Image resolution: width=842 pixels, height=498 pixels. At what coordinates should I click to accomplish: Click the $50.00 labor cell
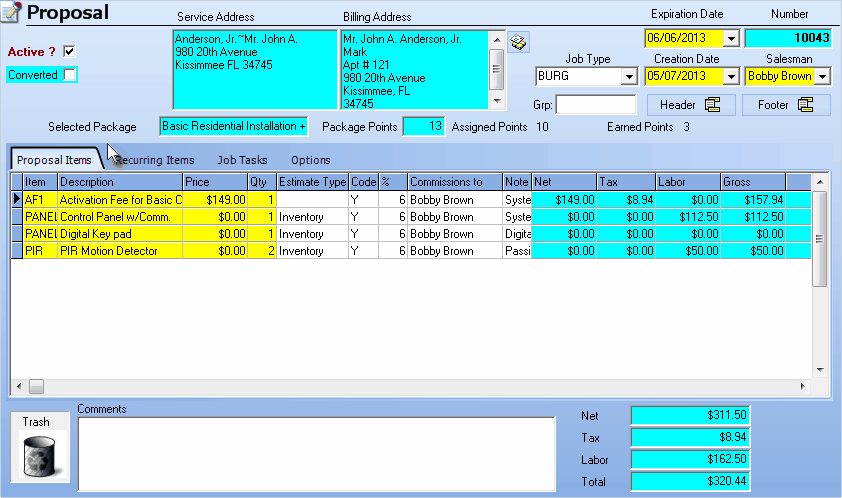pyautogui.click(x=688, y=251)
